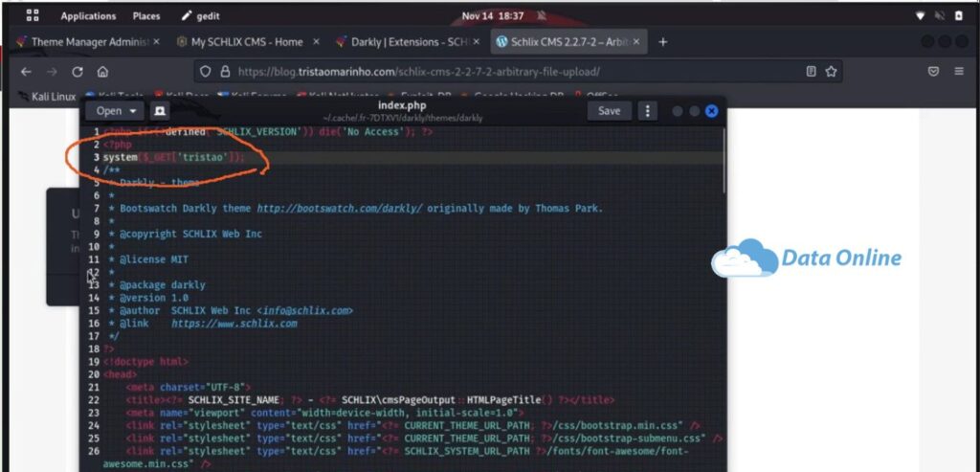The image size is (980, 472).
Task: Toggle reader view icon in address bar
Action: 811,72
